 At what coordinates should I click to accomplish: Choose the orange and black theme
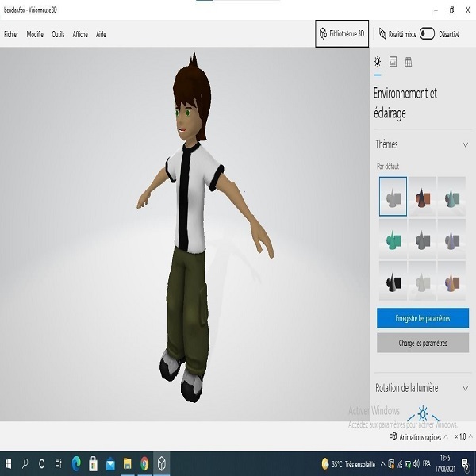click(422, 197)
